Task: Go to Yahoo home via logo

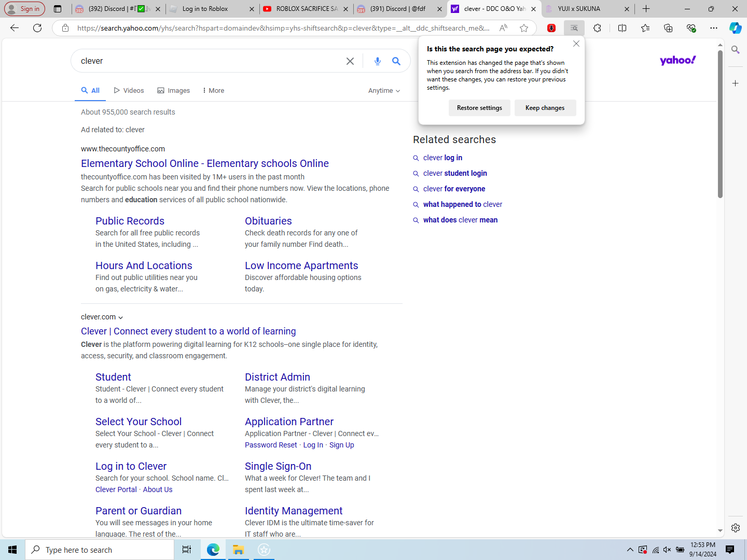Action: pos(677,61)
